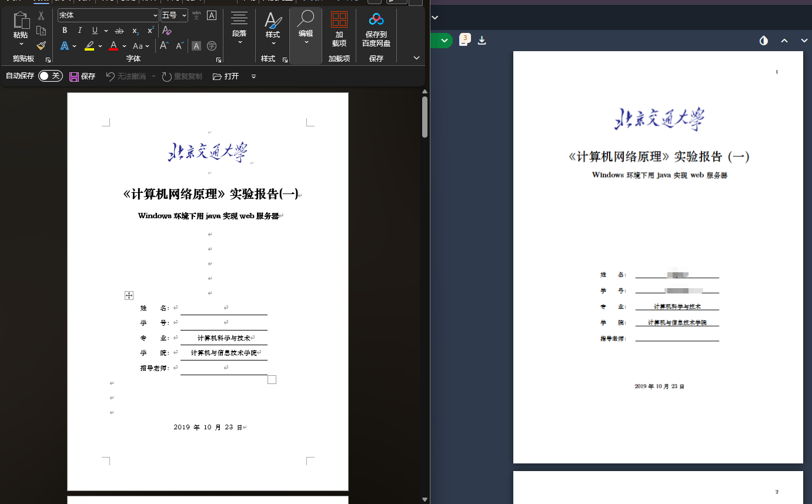The width and height of the screenshot is (812, 504).
Task: Click the Clear Formatting eraser icon
Action: point(167,31)
